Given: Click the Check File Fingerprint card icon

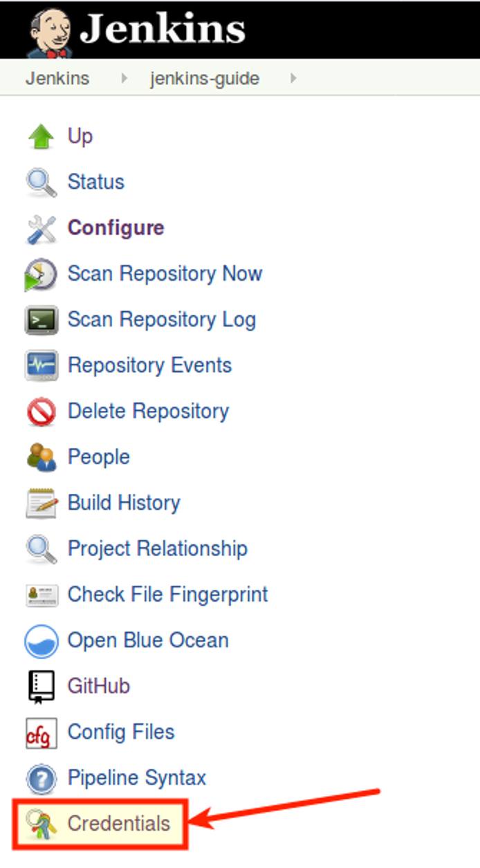Looking at the screenshot, I should pos(43,594).
